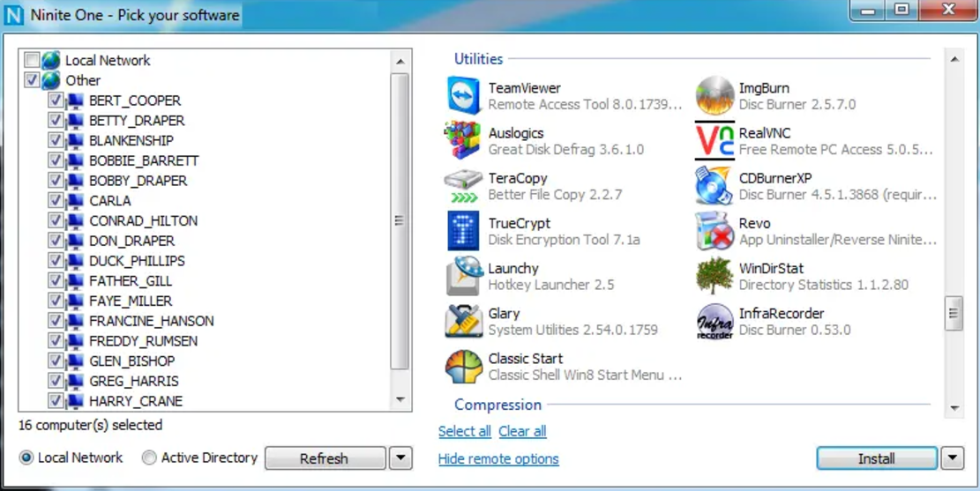Select BOBBY_DRAPER in the tree

click(x=138, y=181)
